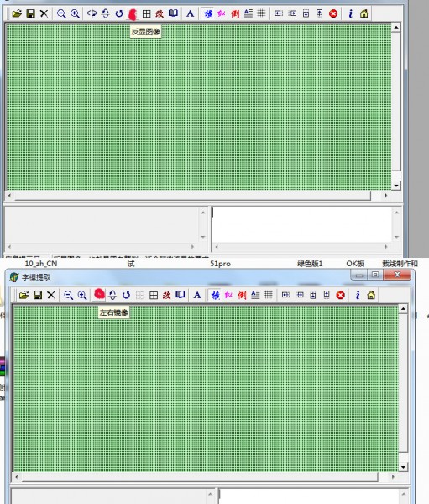Rotate arrow icon in 字模提取 titled window
The width and height of the screenshot is (429, 504).
pyautogui.click(x=126, y=295)
